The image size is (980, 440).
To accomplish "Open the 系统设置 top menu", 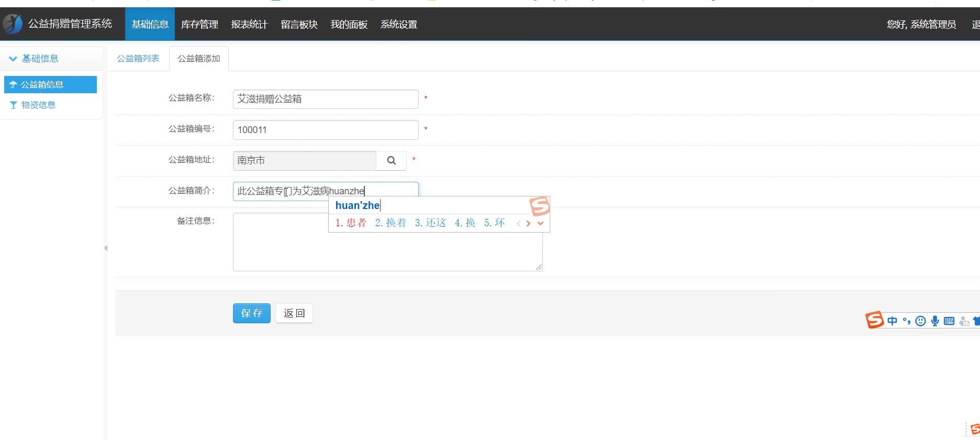I will 398,24.
